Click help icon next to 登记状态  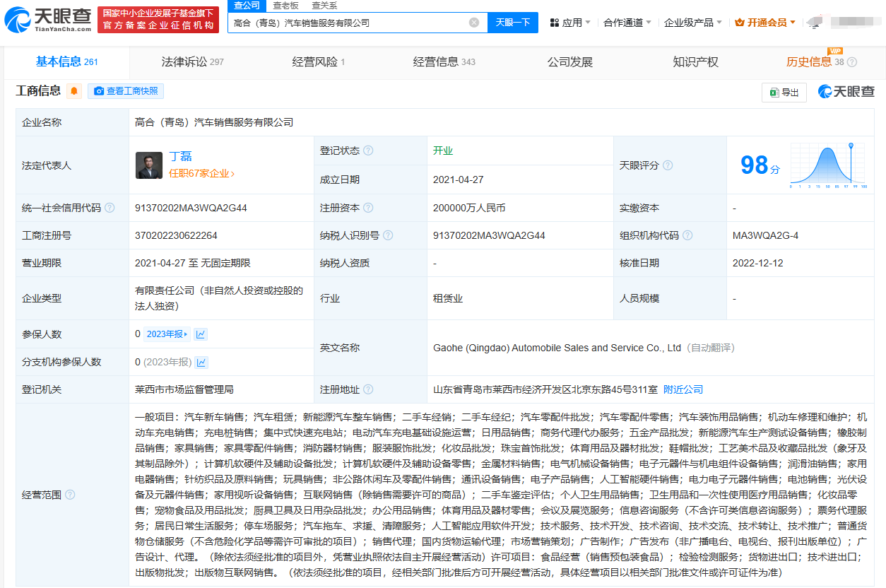pos(368,151)
